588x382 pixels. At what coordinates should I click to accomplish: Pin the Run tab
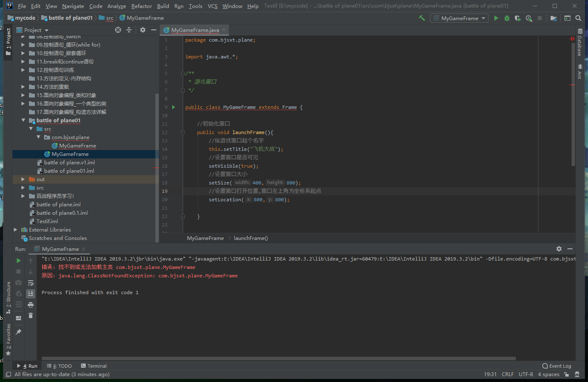18,332
